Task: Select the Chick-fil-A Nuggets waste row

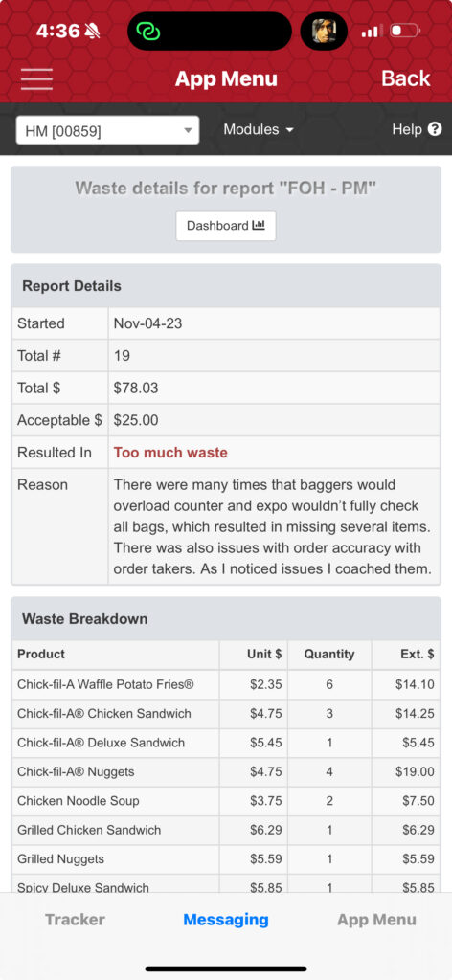Action: click(226, 772)
